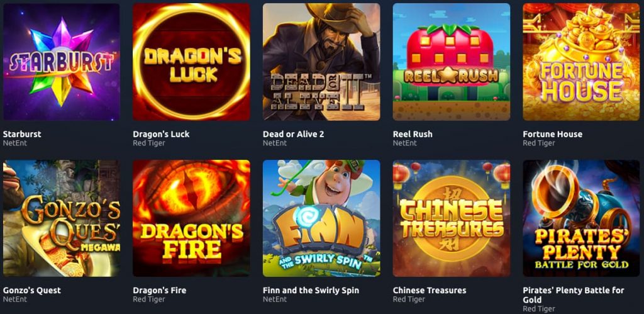The image size is (644, 314).
Task: Select the Dead or Alive 2 cover image
Action: coord(321,62)
